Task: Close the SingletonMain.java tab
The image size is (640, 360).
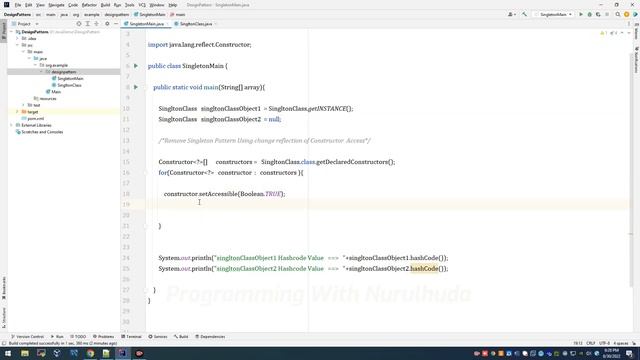Action: (167, 24)
